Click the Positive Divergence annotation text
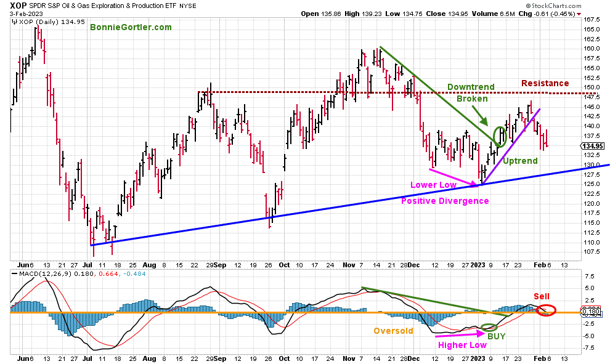 (445, 201)
